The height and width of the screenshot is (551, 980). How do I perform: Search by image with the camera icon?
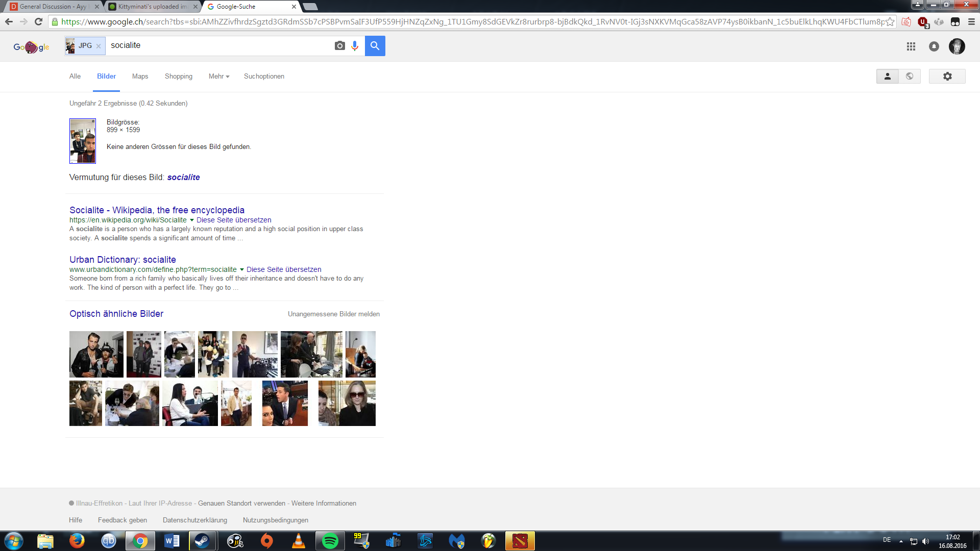point(339,46)
